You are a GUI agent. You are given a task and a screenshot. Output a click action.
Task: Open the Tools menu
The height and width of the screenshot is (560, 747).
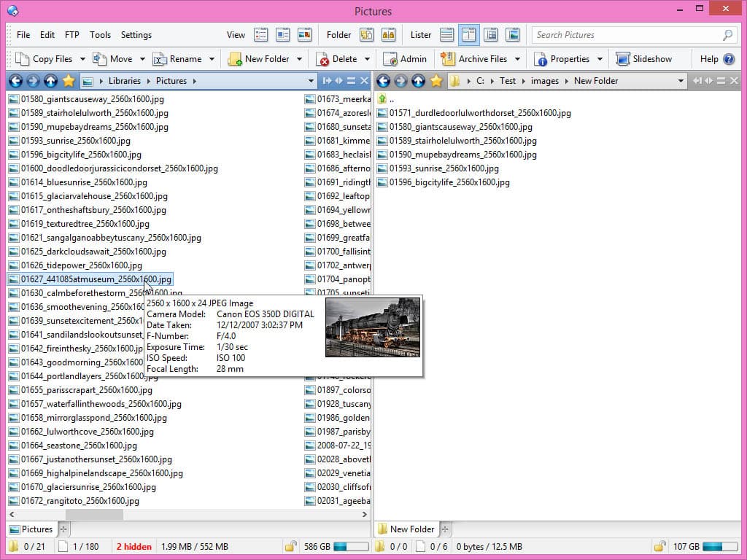(100, 35)
